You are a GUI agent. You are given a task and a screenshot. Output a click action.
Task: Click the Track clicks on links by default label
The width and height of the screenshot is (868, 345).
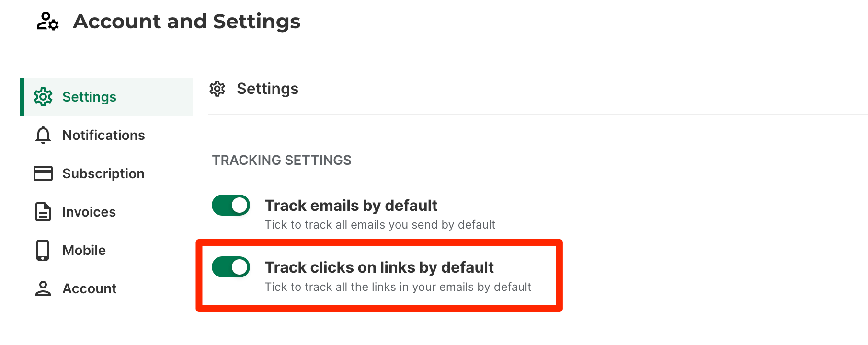click(x=379, y=267)
